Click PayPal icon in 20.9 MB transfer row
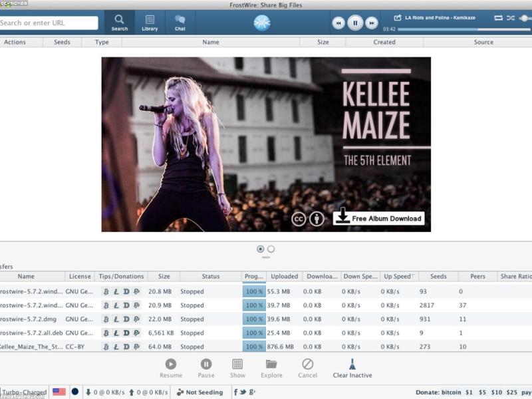 point(136,305)
